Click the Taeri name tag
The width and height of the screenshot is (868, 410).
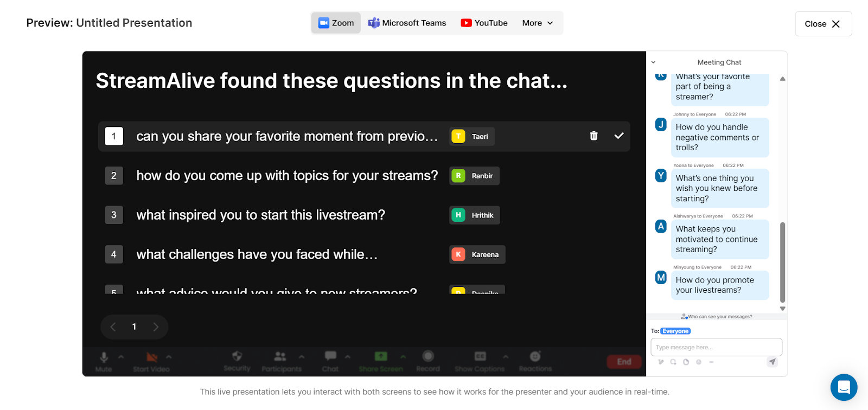pyautogui.click(x=473, y=136)
